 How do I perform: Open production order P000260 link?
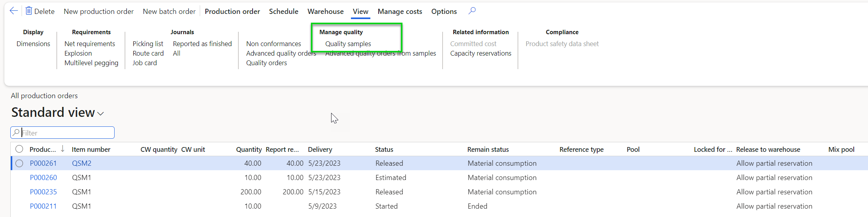pos(44,178)
